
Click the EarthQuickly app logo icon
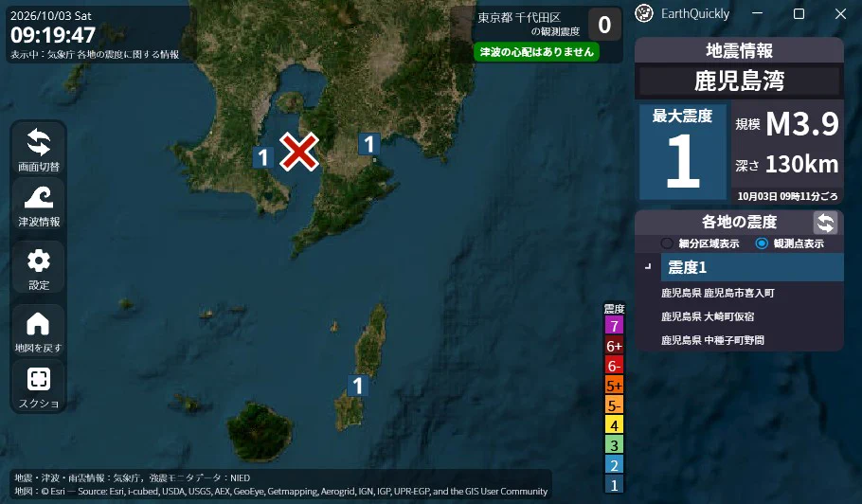click(x=644, y=13)
